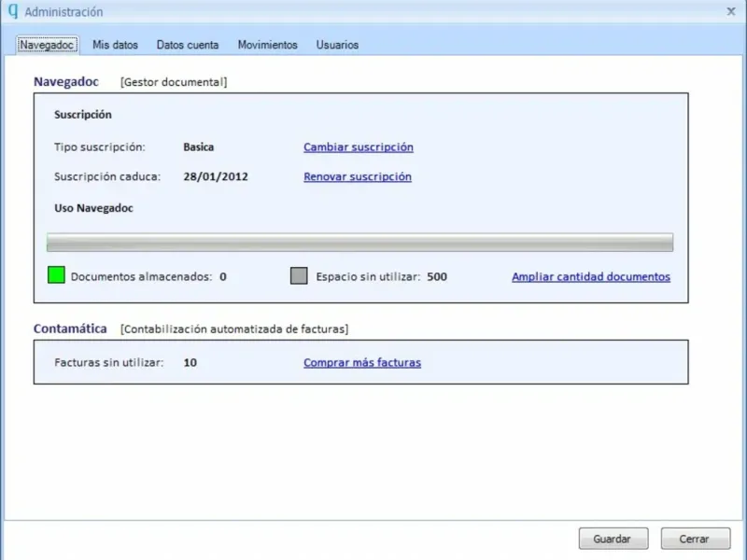747x560 pixels.
Task: Go to the Movimientos tab
Action: coord(268,45)
